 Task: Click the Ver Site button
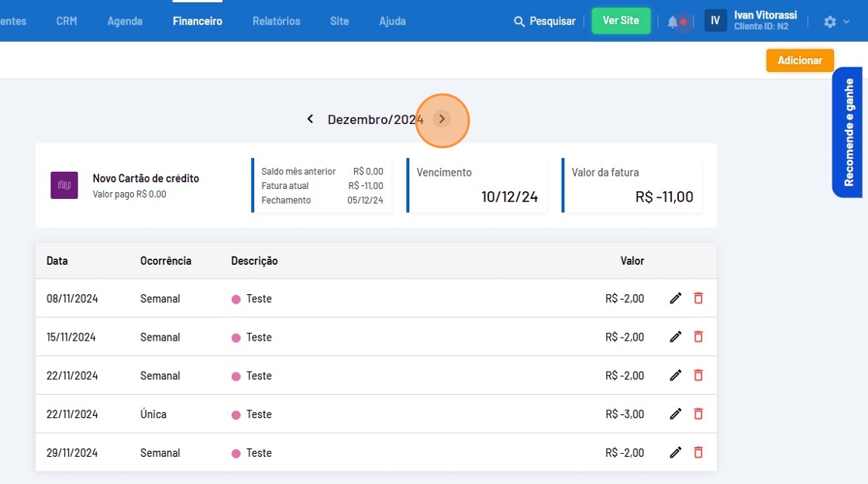pyautogui.click(x=621, y=21)
